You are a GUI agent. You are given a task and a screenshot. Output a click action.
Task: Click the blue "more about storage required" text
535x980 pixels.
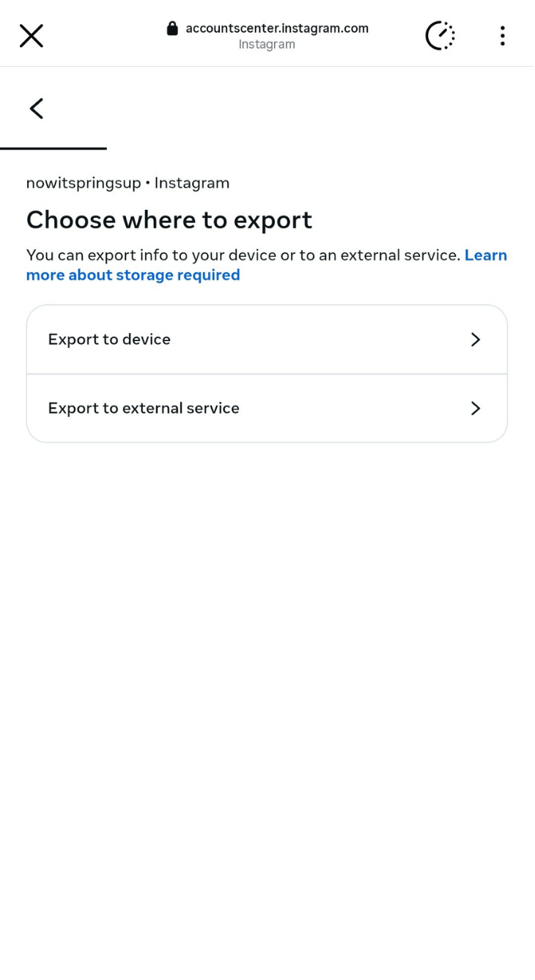pyautogui.click(x=133, y=275)
